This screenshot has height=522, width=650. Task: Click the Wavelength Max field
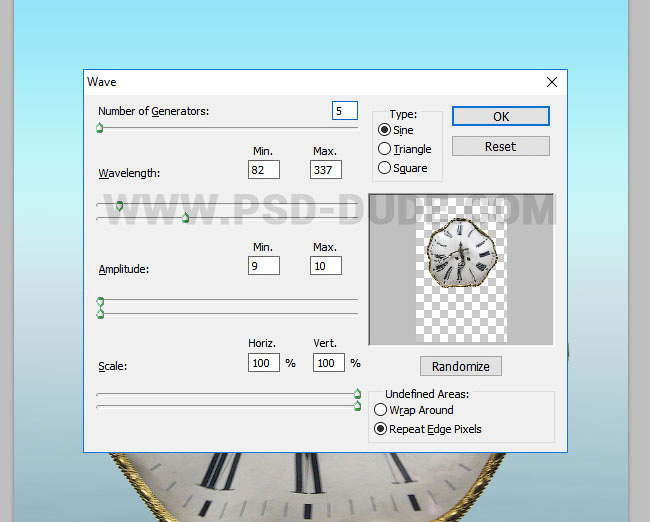click(x=326, y=170)
